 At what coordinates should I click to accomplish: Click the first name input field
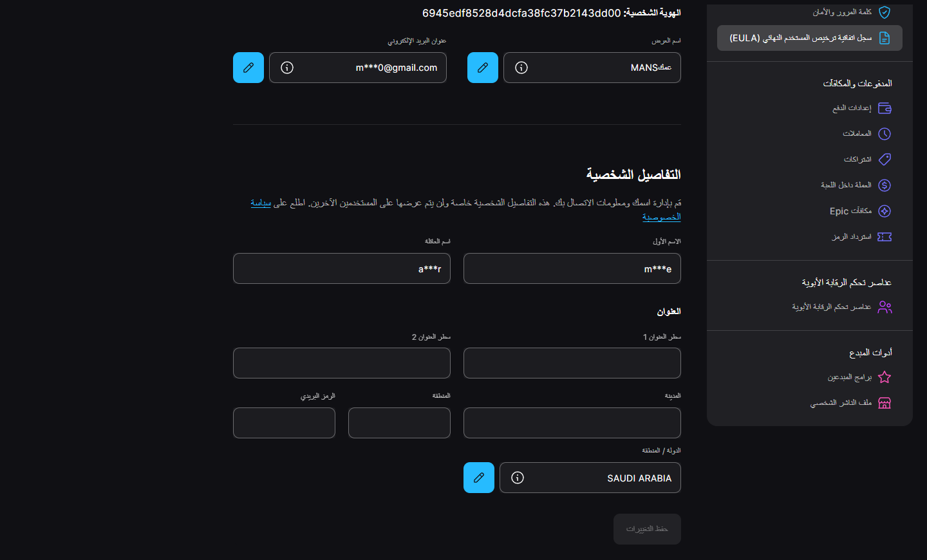point(572,268)
